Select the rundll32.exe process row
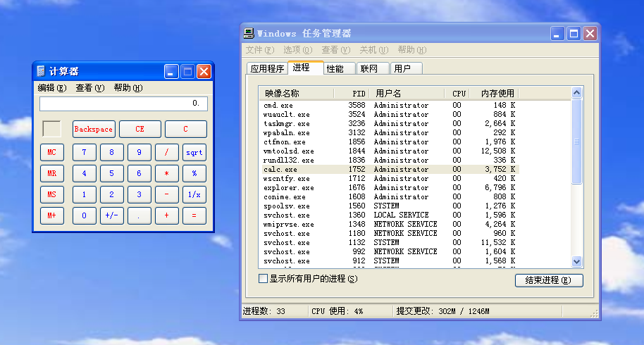 (x=390, y=160)
